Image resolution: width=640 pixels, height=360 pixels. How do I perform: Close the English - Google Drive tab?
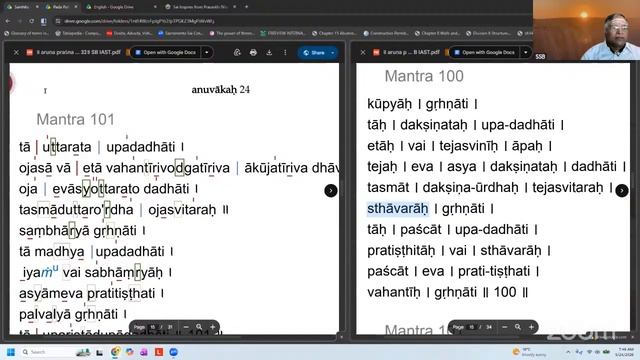tap(155, 7)
